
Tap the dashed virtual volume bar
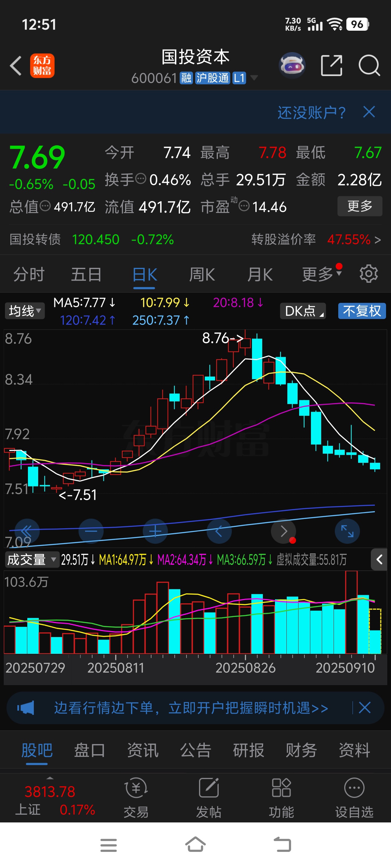375,631
